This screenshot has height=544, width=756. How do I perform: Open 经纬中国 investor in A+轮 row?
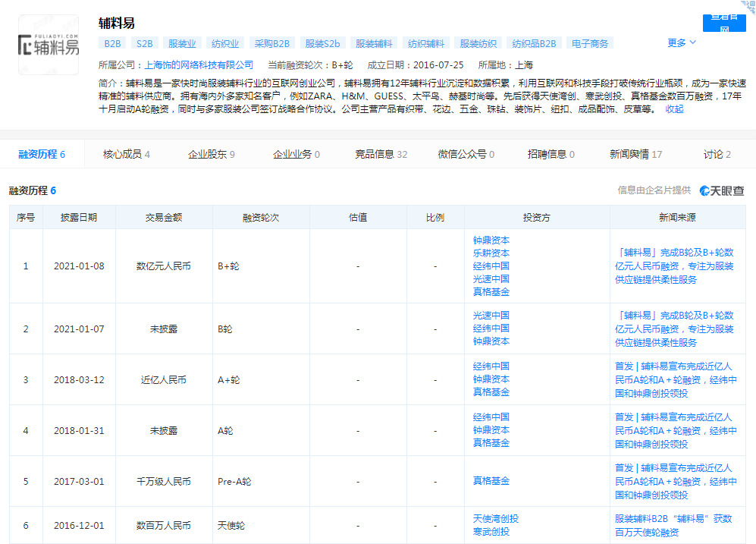coord(491,366)
